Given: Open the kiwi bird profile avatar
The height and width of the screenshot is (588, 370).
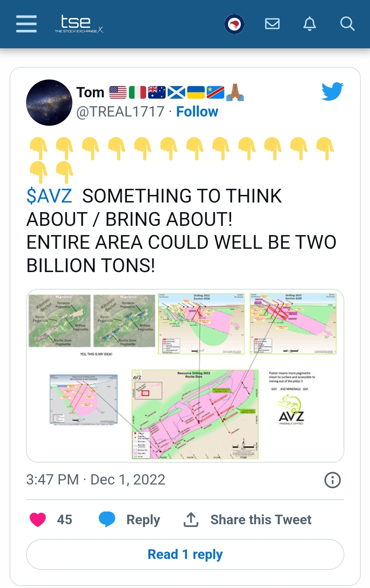Looking at the screenshot, I should (234, 24).
